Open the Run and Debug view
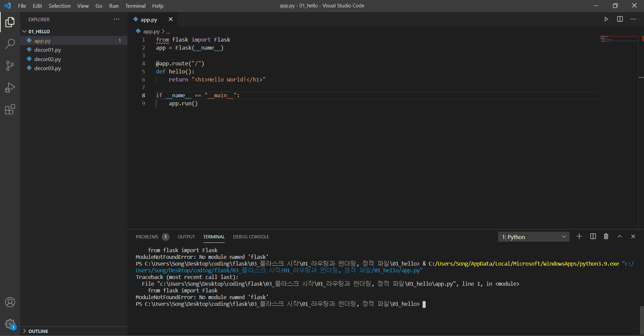Screen dimensions: 644x336 pos(10,88)
